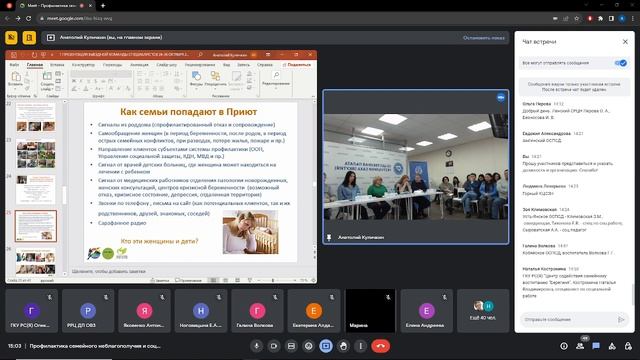Open the 'Конструктор' ribbon tab
The image size is (640, 360).
83,65
